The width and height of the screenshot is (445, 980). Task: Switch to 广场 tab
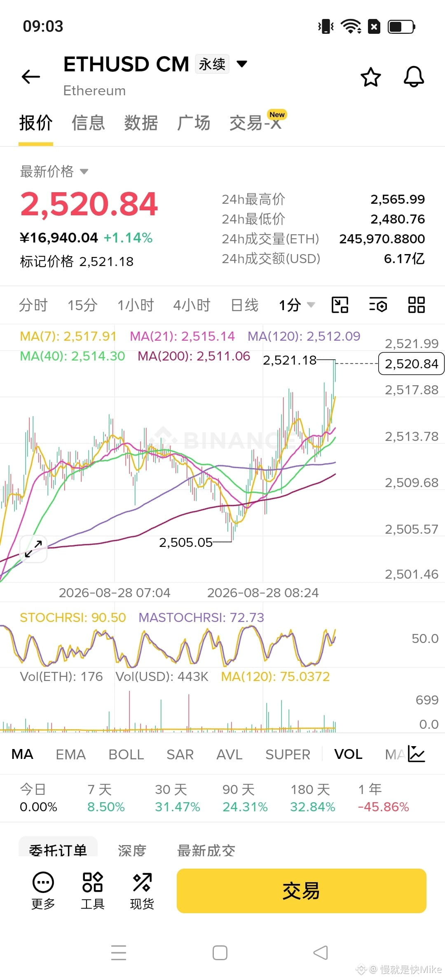click(194, 123)
